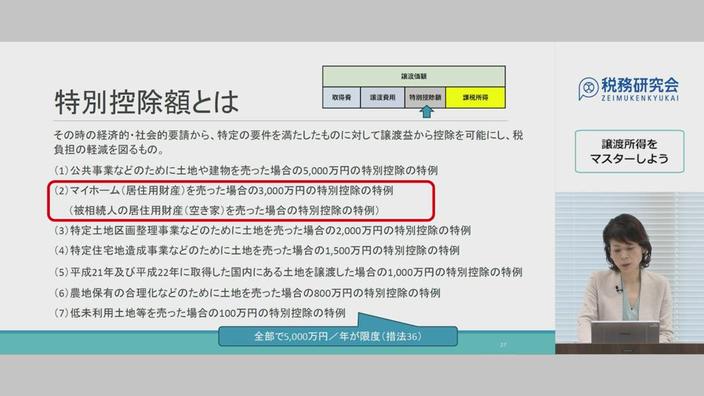Click the 取得費 diagram cell
The width and height of the screenshot is (704, 396).
(x=341, y=97)
